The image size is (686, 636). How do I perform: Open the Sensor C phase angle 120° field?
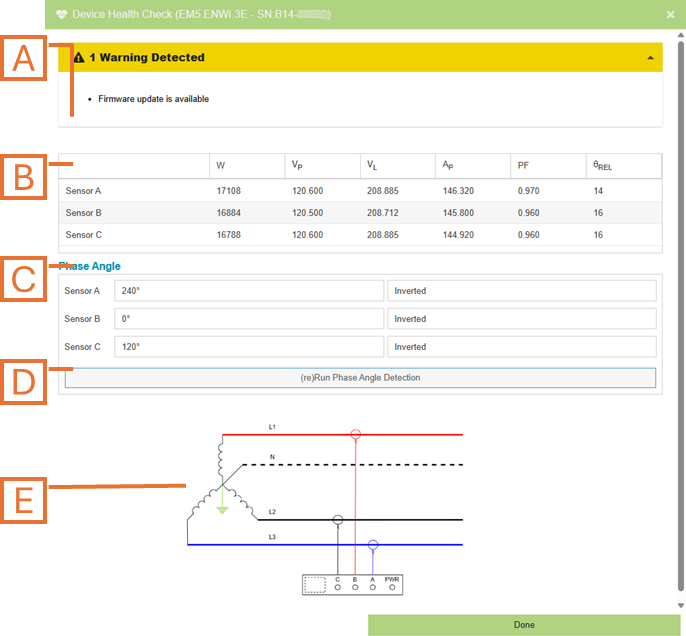(249, 347)
